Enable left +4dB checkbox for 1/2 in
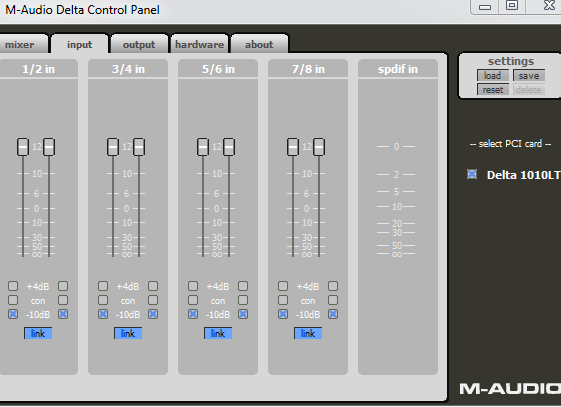Screen dimensions: 561x407 point(13,286)
